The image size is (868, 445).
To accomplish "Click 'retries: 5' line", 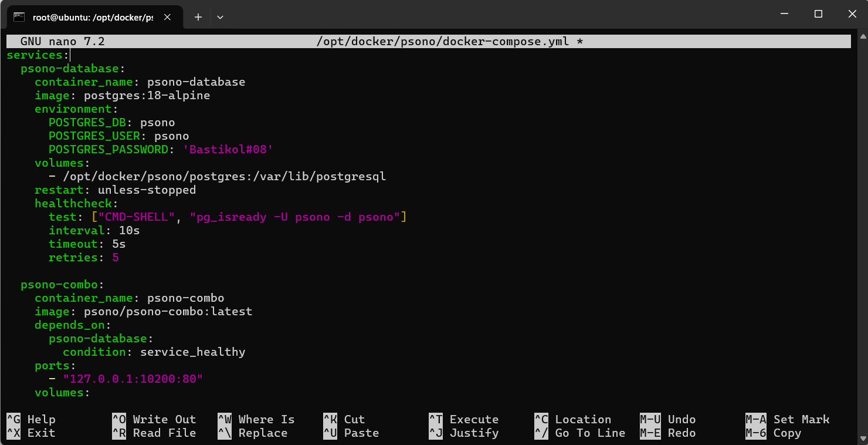I will [83, 258].
